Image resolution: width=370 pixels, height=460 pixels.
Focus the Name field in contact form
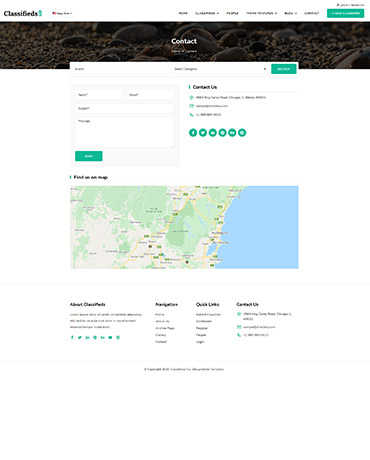coord(99,95)
